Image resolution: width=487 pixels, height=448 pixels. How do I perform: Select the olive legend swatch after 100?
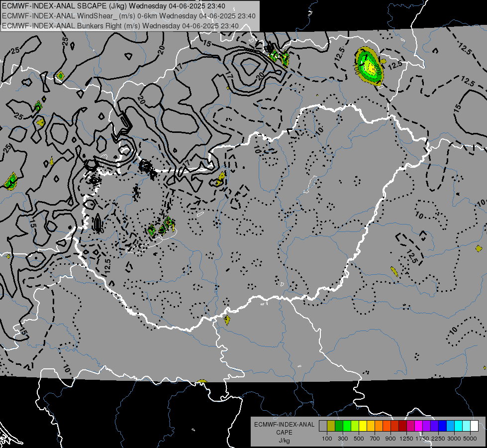[x=331, y=426]
